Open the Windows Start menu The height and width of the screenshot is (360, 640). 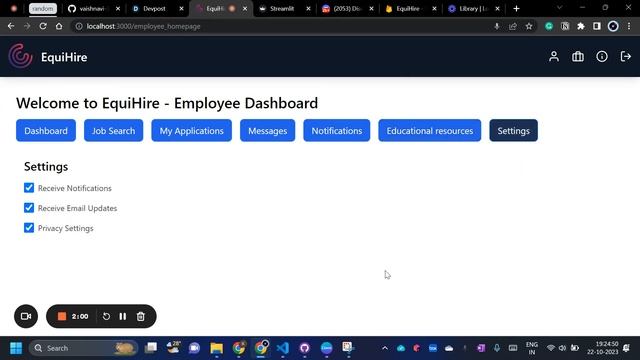click(16, 348)
